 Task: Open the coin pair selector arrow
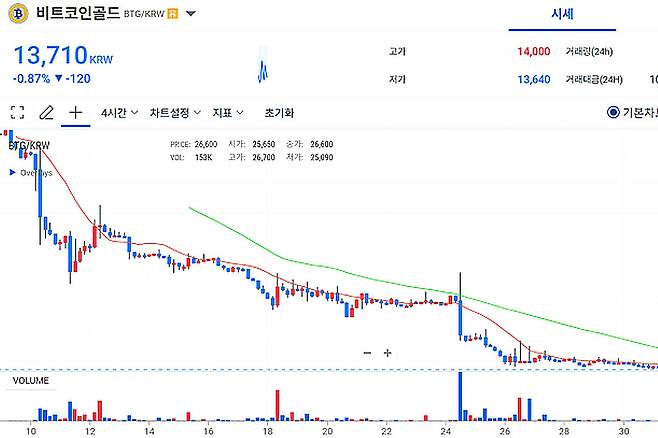[x=191, y=13]
